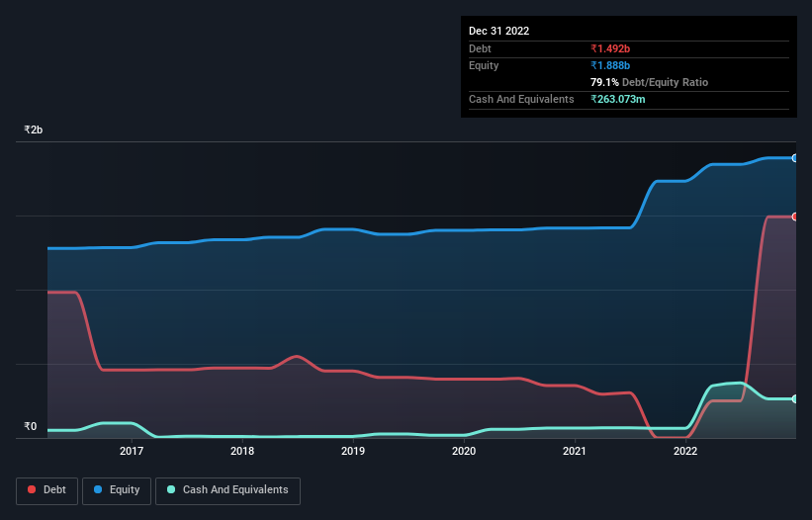Click the ₹2b y-axis label
Screen dimensions: 812x520
[34, 130]
